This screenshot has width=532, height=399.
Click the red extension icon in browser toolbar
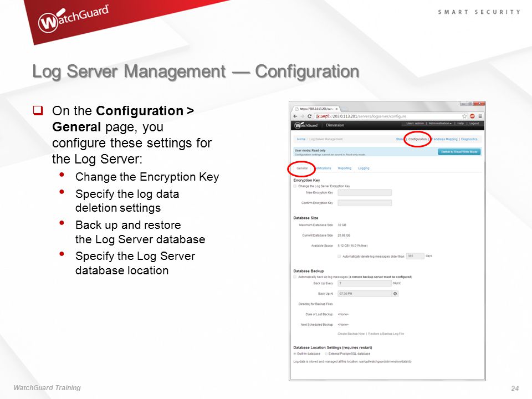click(472, 116)
